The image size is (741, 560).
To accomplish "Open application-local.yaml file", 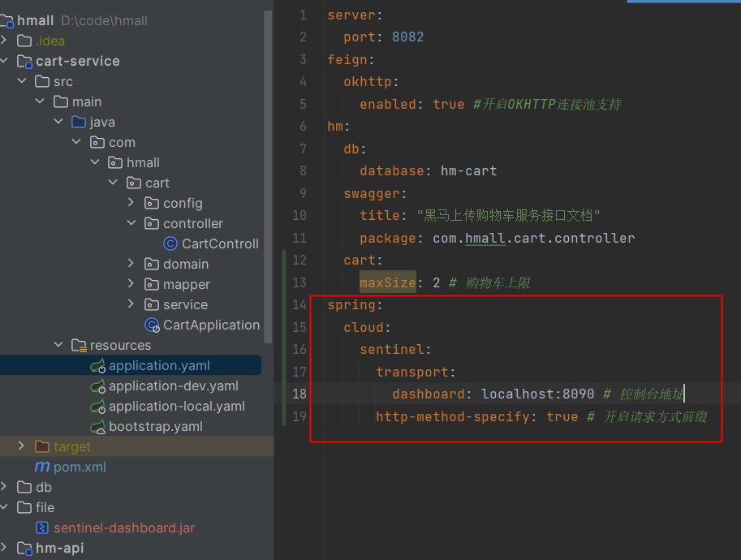I will (176, 407).
